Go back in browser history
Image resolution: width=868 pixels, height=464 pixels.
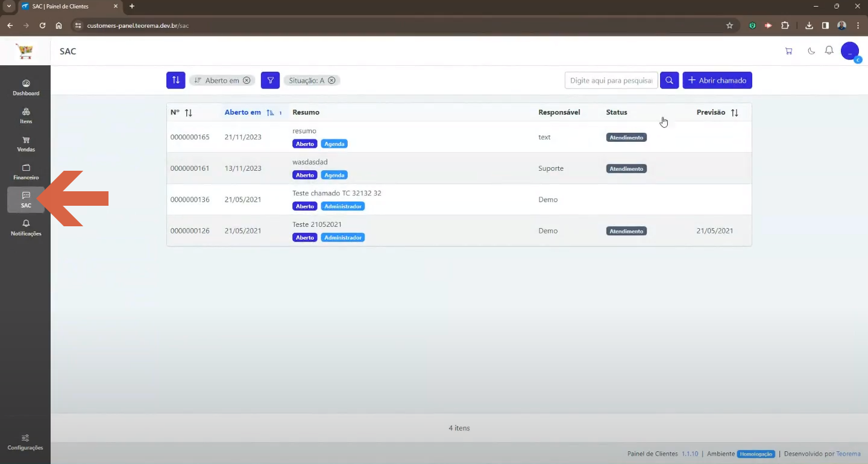click(x=10, y=25)
